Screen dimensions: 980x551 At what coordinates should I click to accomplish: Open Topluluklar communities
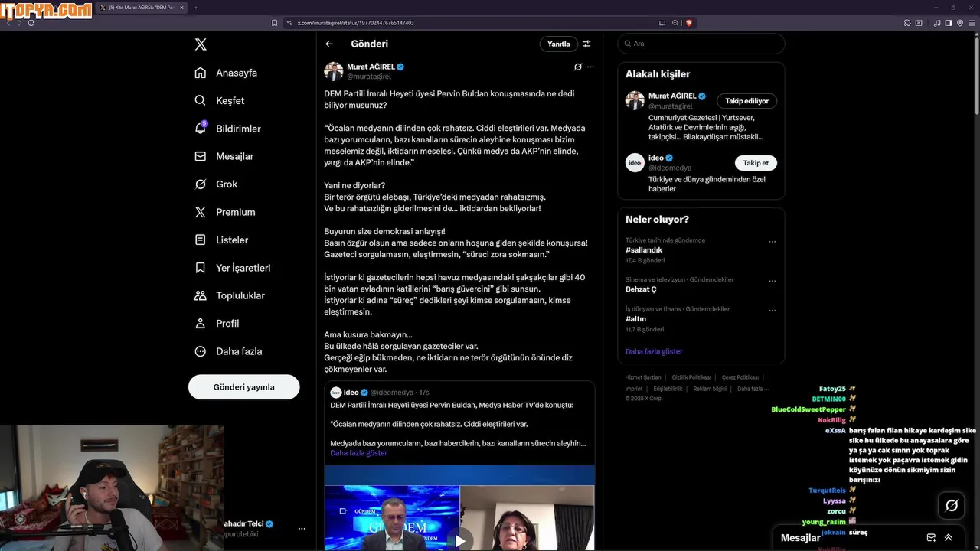pyautogui.click(x=230, y=295)
